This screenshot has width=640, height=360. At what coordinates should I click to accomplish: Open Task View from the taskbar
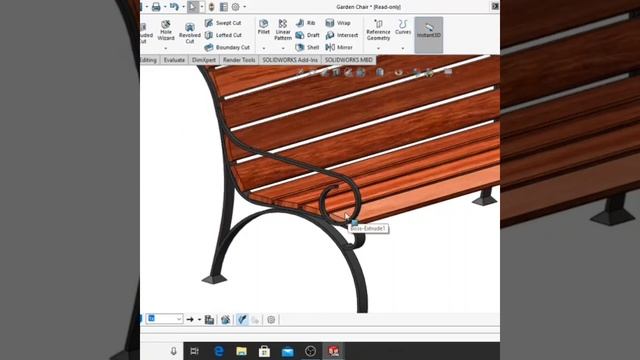[195, 351]
